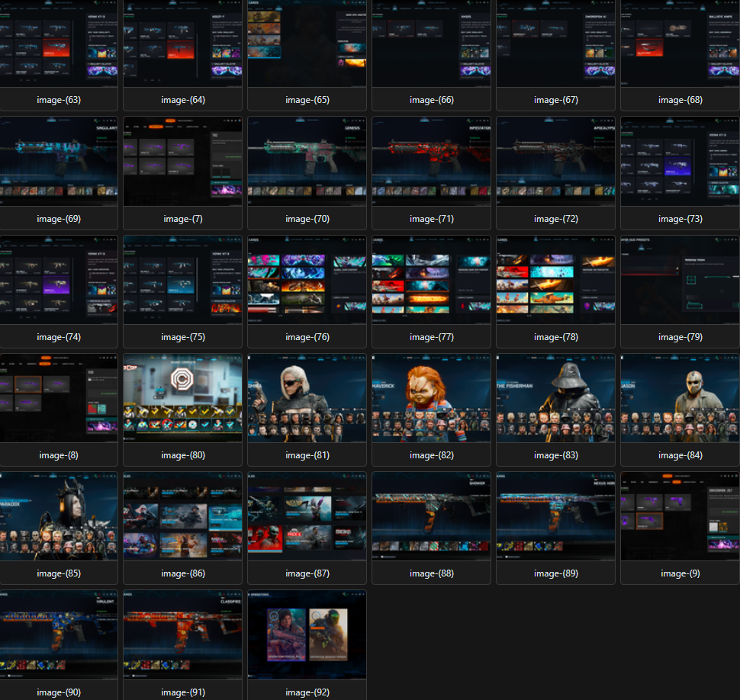Select the image-(83) Fisherman thumbnail
The width and height of the screenshot is (740, 700).
point(555,398)
